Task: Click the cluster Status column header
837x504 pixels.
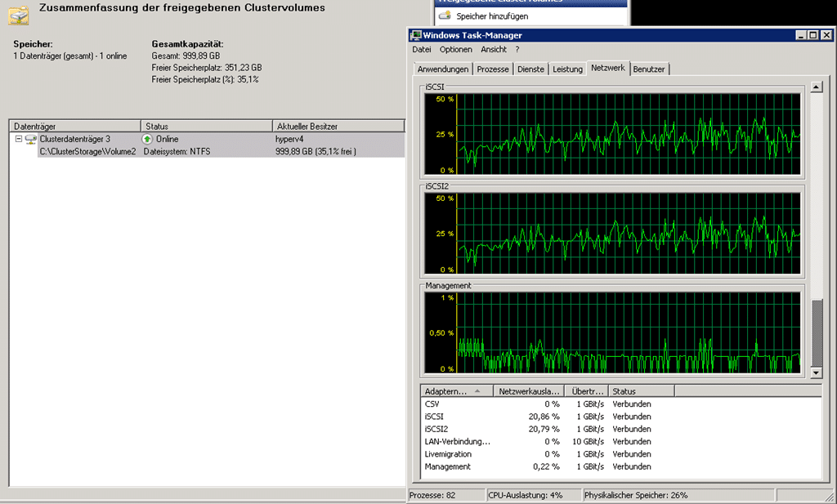Action: pos(207,127)
